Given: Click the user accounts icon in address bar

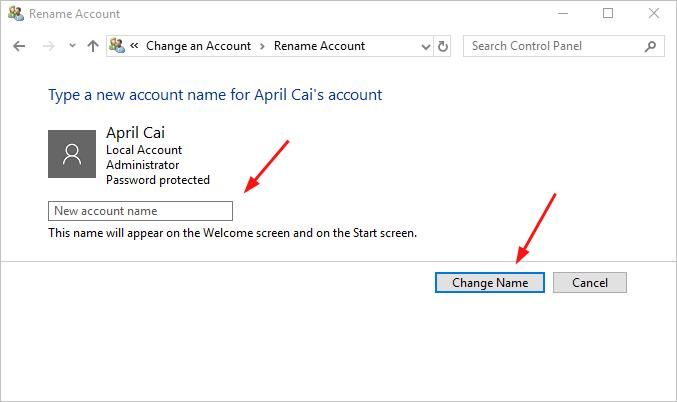Looking at the screenshot, I should coord(117,46).
